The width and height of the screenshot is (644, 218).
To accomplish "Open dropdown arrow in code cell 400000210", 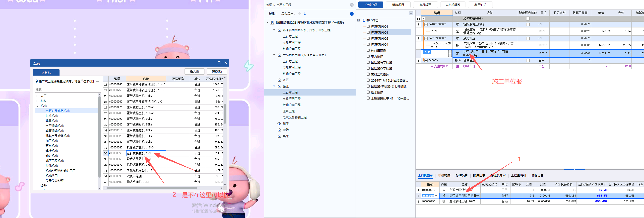I will [436, 196].
